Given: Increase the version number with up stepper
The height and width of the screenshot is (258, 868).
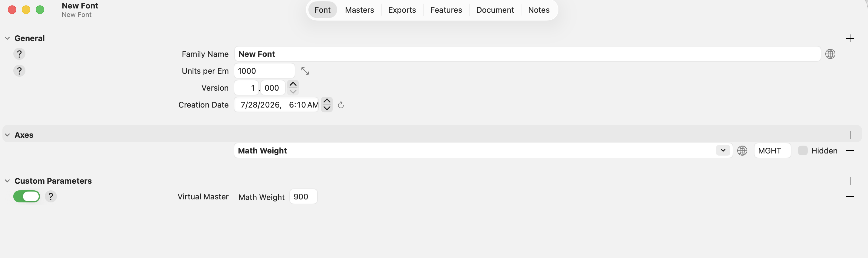Looking at the screenshot, I should click(293, 84).
